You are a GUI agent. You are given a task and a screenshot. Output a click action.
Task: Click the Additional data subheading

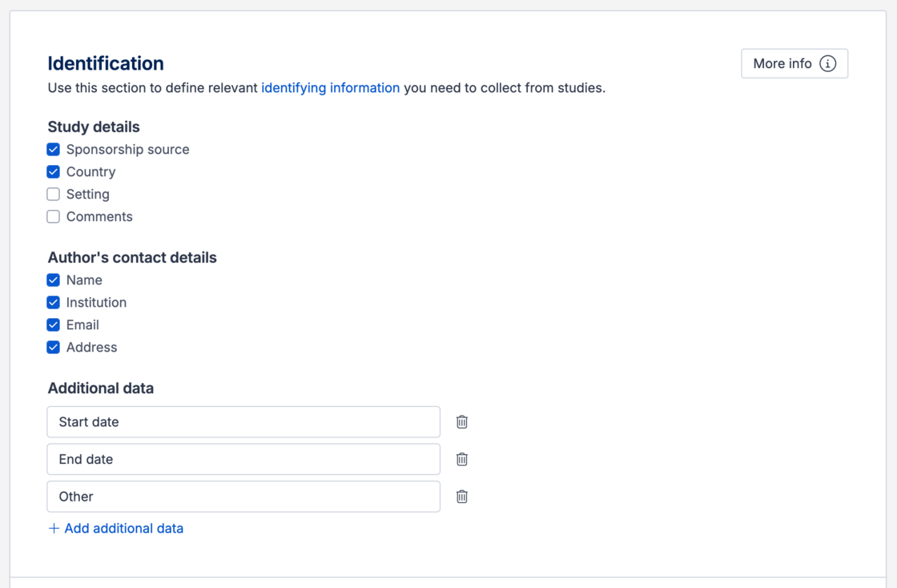(x=101, y=389)
